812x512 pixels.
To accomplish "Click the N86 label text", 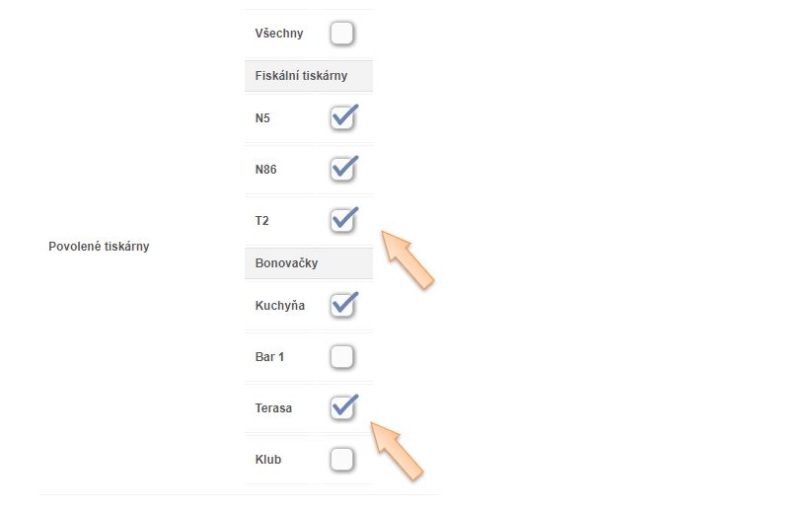I will tap(265, 170).
